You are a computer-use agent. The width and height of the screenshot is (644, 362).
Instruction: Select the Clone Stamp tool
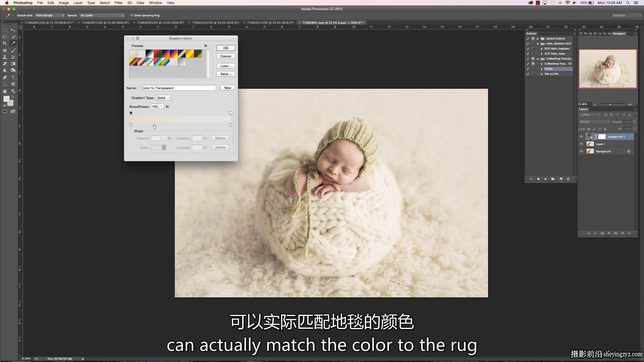point(5,57)
